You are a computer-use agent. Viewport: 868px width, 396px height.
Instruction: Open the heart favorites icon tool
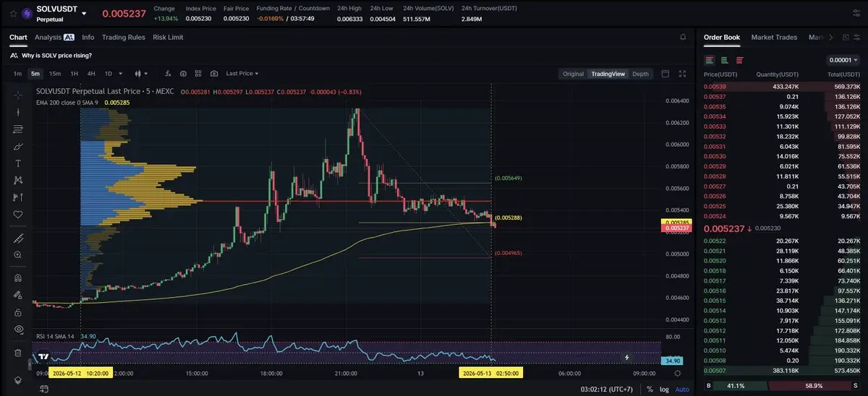pyautogui.click(x=18, y=215)
